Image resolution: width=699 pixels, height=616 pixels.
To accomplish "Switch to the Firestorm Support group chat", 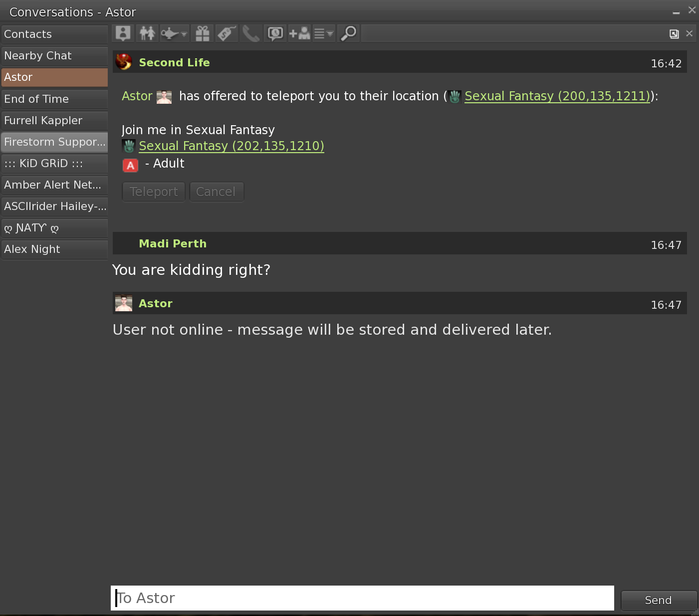I will [54, 142].
